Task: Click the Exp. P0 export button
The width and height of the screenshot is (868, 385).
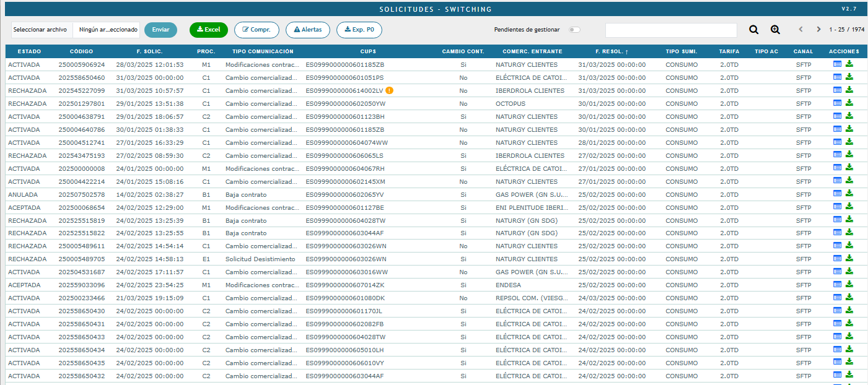Action: [359, 30]
